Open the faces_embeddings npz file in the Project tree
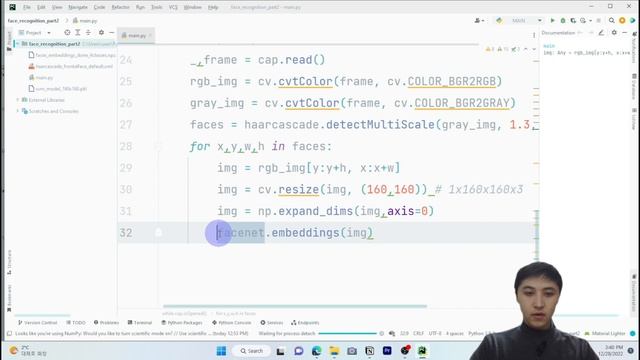Screen dimensions: 640x360 (72, 55)
